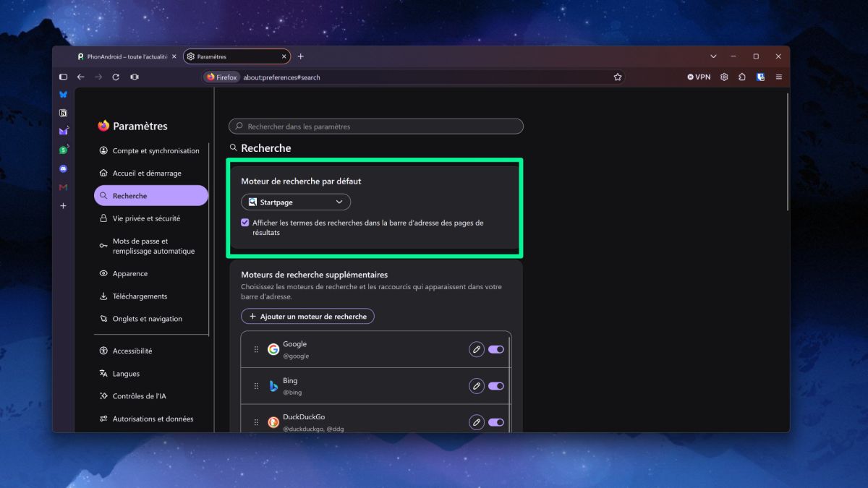868x488 pixels.
Task: Open Langues settings category
Action: [x=150, y=374]
